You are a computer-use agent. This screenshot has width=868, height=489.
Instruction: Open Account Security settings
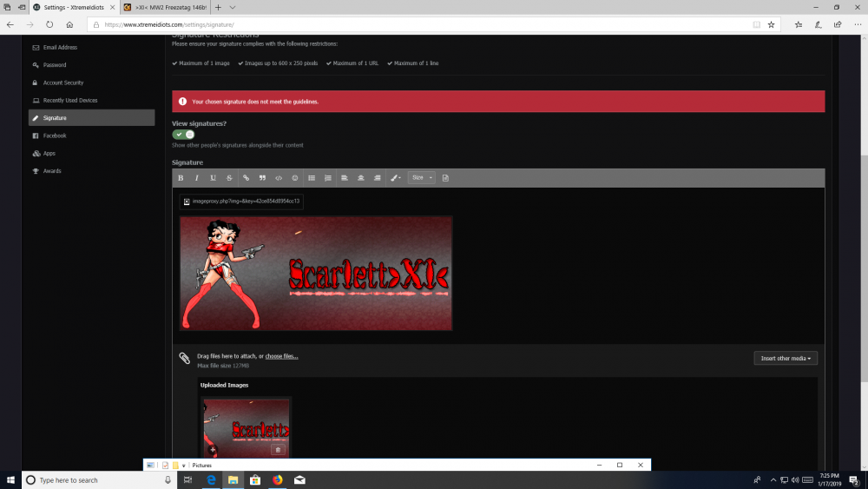coord(63,83)
